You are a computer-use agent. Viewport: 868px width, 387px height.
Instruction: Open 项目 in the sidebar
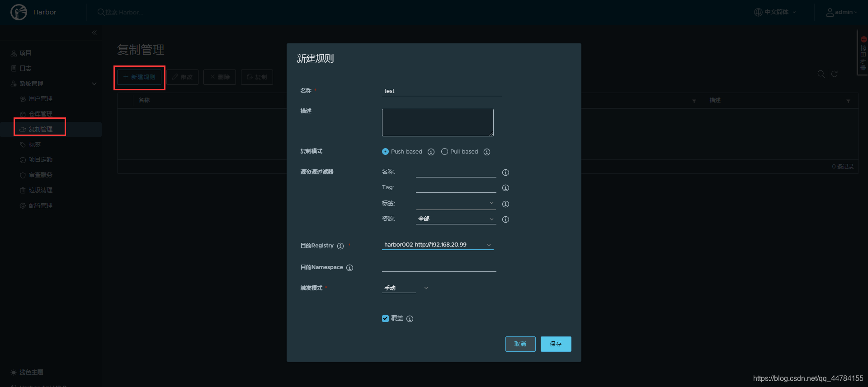coord(25,53)
